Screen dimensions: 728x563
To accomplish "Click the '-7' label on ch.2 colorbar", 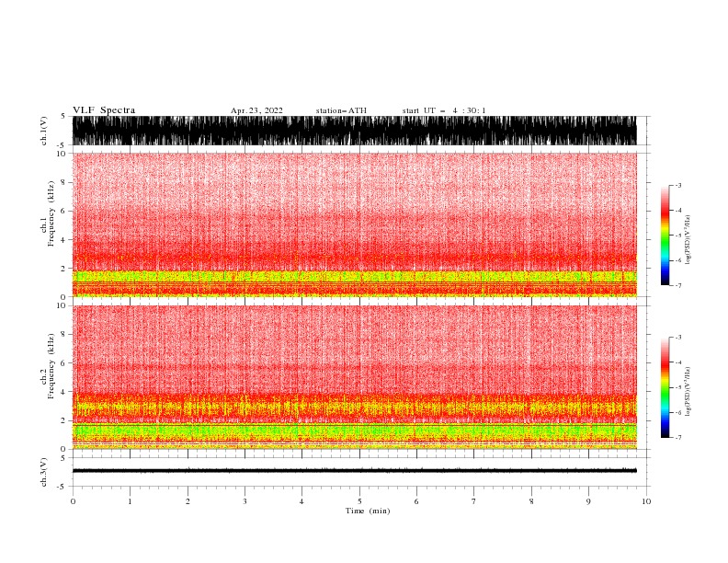I will click(677, 437).
